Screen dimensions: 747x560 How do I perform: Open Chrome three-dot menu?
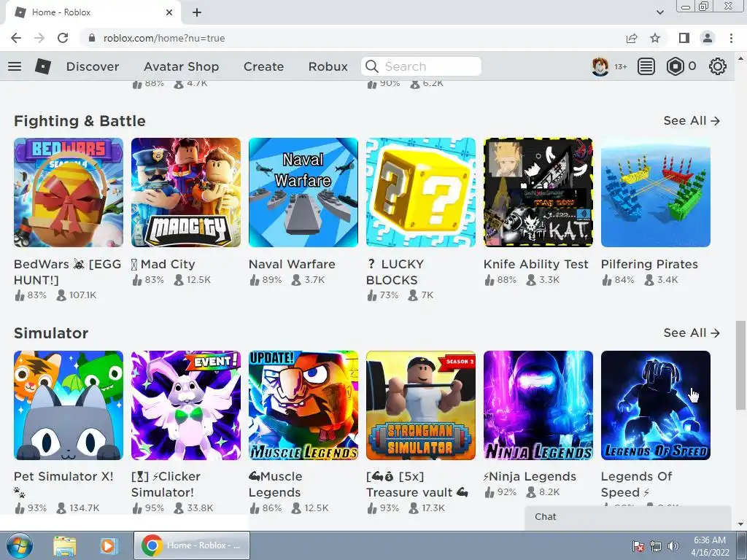point(731,38)
